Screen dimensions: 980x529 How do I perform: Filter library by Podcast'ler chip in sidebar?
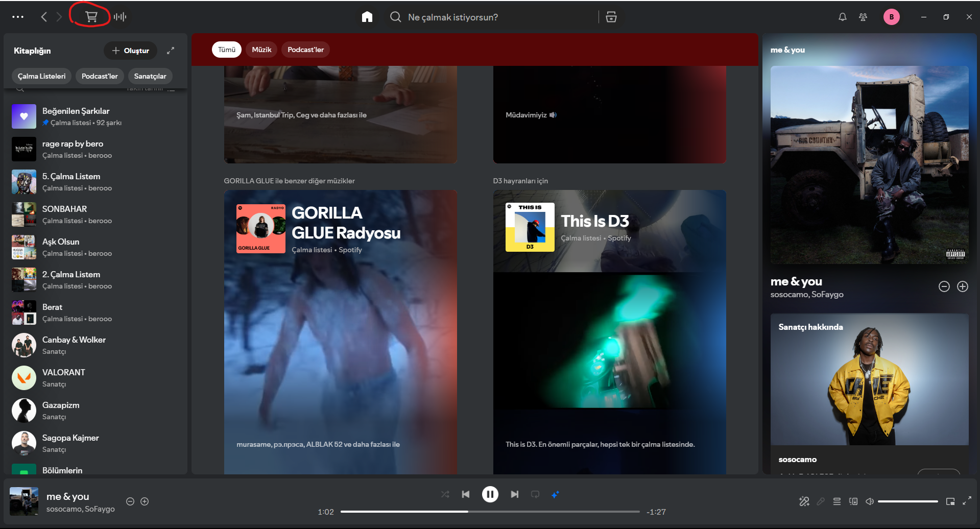tap(100, 76)
